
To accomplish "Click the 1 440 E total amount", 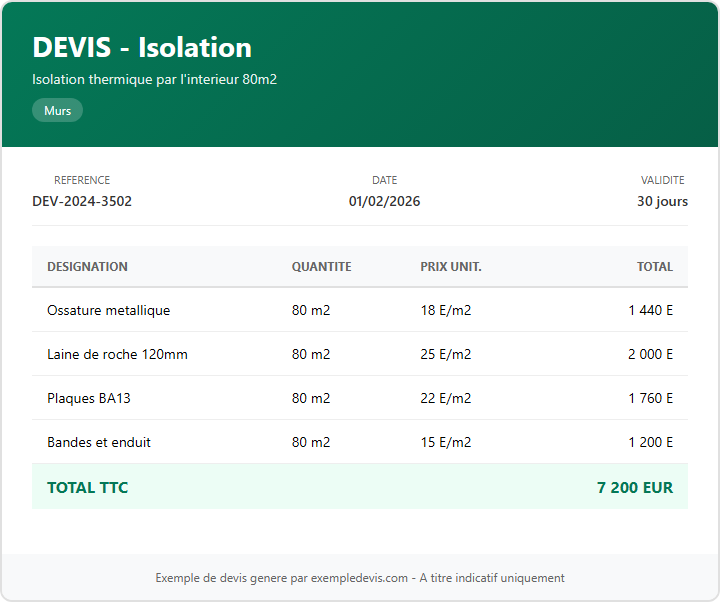I will tap(650, 310).
